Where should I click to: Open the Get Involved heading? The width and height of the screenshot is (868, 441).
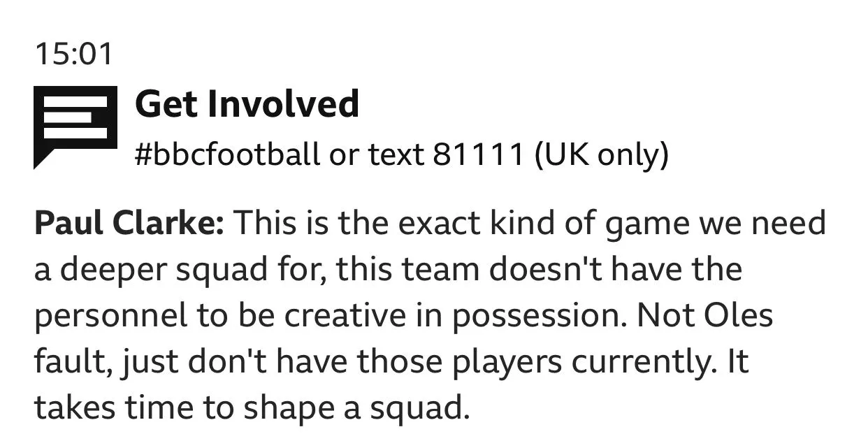click(247, 104)
